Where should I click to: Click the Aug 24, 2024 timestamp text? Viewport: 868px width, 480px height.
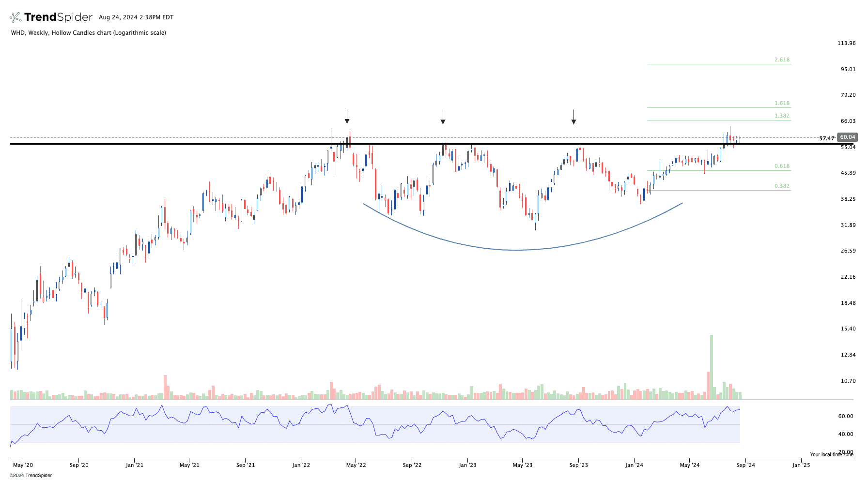click(x=136, y=17)
